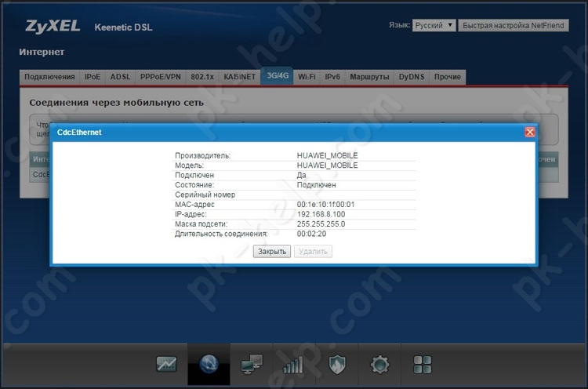The height and width of the screenshot is (389, 588).
Task: Click connection duration value 00:02:20
Action: pyautogui.click(x=311, y=234)
